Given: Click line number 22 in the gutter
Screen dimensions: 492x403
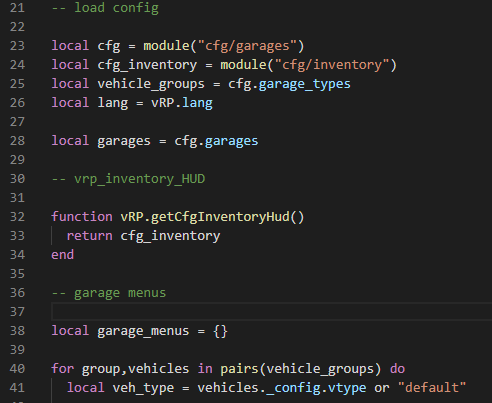Looking at the screenshot, I should pos(17,27).
